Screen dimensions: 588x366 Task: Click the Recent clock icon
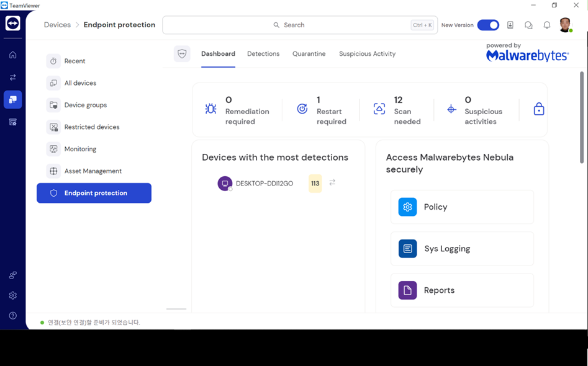pyautogui.click(x=53, y=61)
